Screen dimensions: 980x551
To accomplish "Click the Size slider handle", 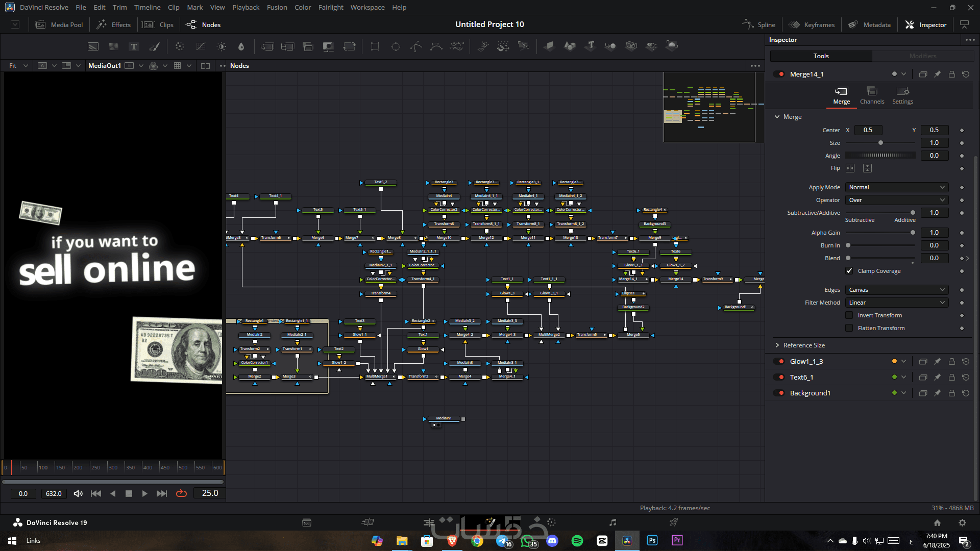I will (880, 143).
